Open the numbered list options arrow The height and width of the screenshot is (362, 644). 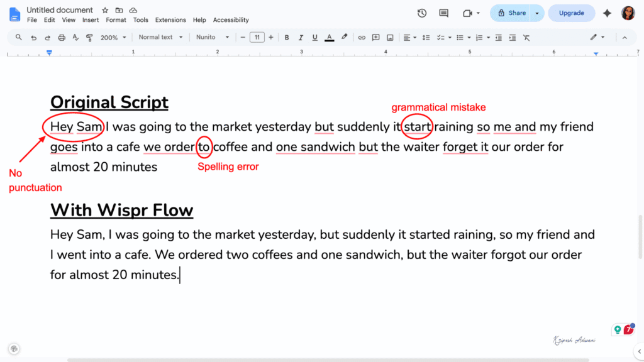tap(488, 38)
